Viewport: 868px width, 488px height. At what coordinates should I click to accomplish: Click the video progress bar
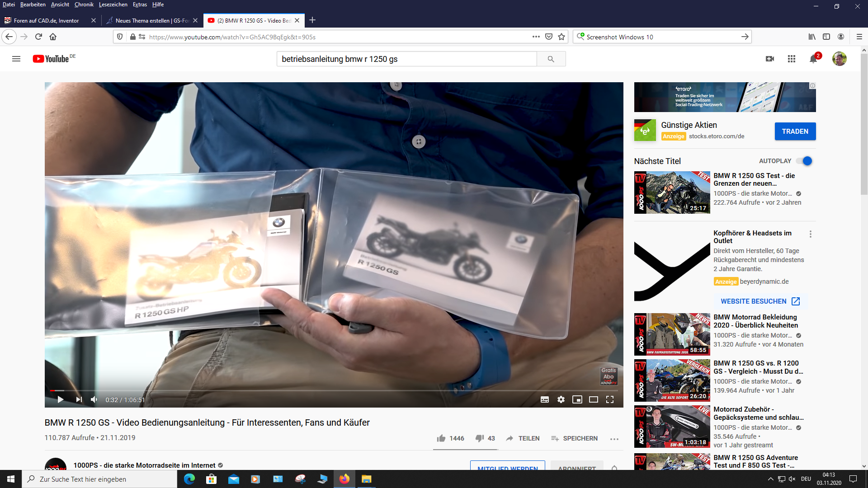[316, 390]
